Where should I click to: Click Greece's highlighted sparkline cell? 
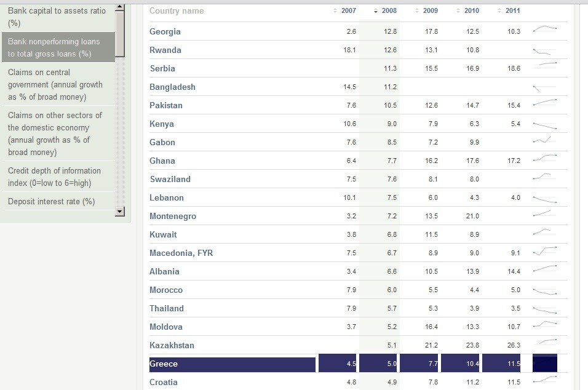[545, 363]
